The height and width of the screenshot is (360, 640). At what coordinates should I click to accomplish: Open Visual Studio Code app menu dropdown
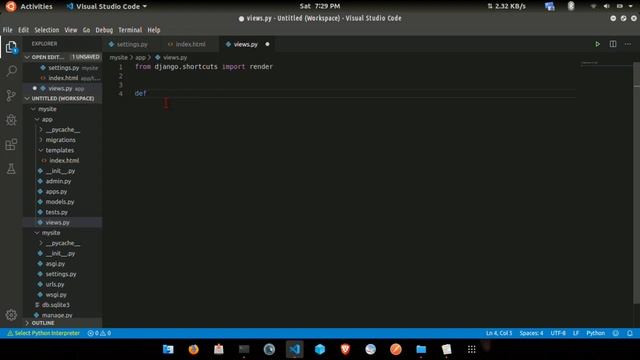click(107, 7)
